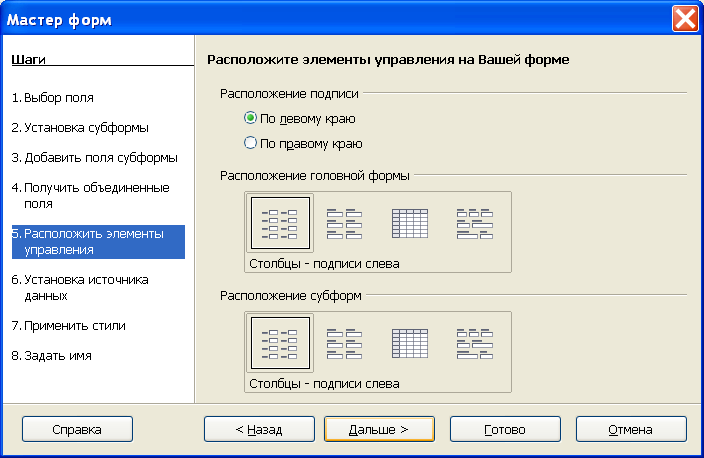Viewport: 704px width, 458px height.
Task: Open step '7. Применить стили'
Action: point(68,326)
